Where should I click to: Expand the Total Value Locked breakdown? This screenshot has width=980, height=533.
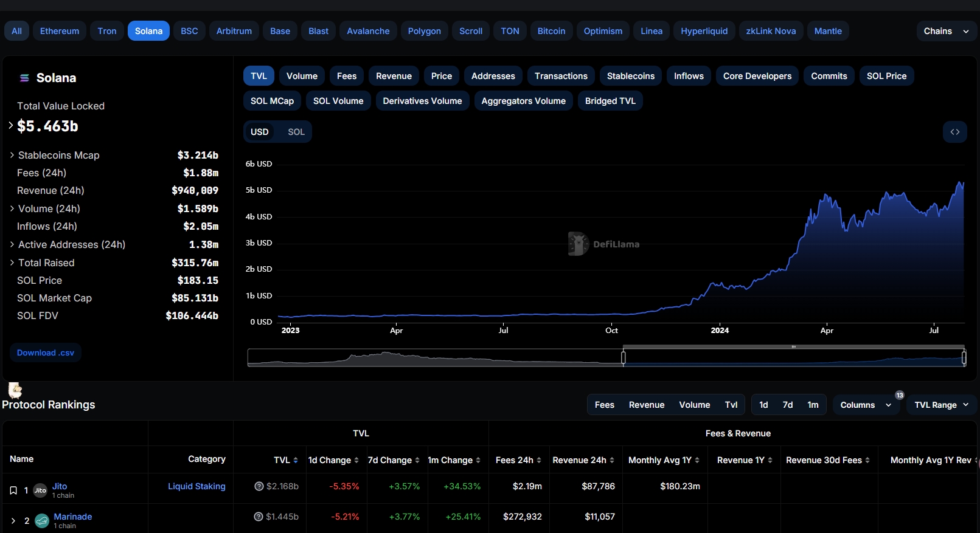coord(11,125)
